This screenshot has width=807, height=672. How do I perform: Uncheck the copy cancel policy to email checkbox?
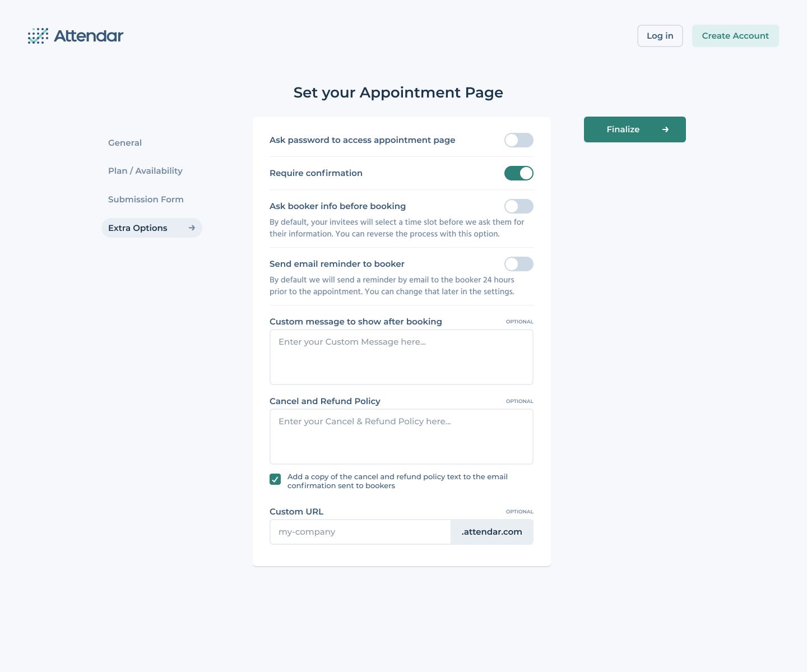click(275, 479)
